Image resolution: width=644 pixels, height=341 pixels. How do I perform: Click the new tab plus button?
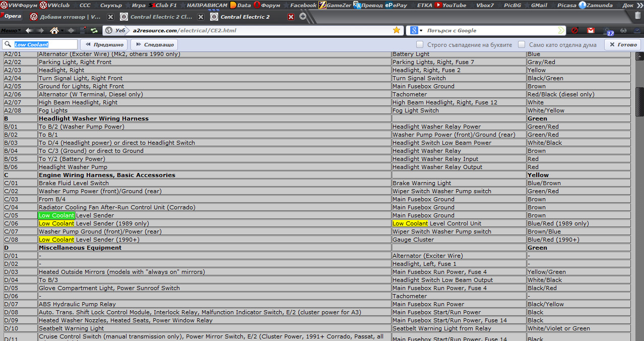[x=303, y=16]
